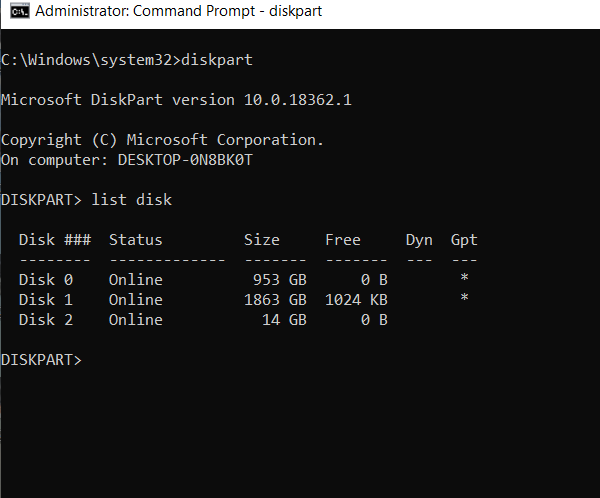600x498 pixels.
Task: Click the empty DISKPART> prompt at bottom
Action: tap(42, 359)
